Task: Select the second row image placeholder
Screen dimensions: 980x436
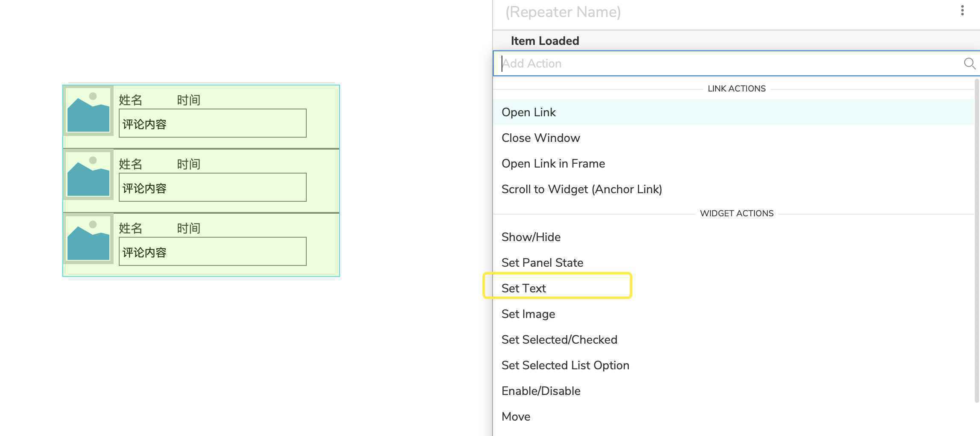Action: 88,175
